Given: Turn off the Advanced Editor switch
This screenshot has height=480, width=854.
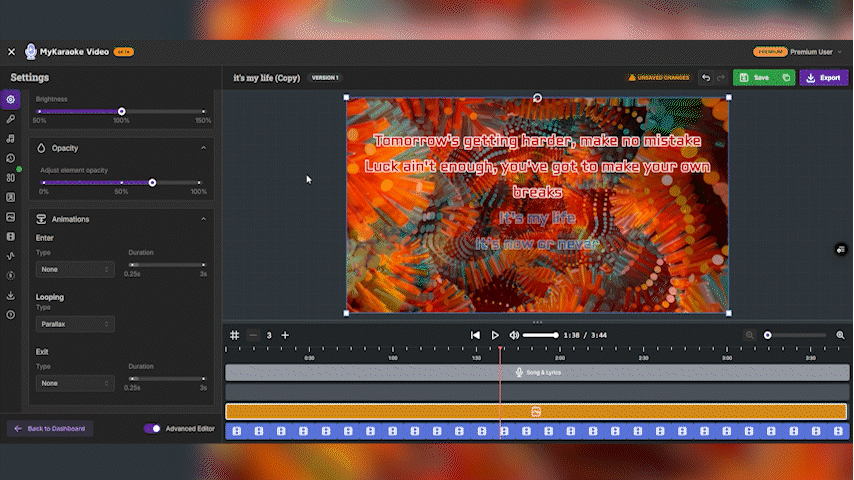Looking at the screenshot, I should click(x=152, y=428).
